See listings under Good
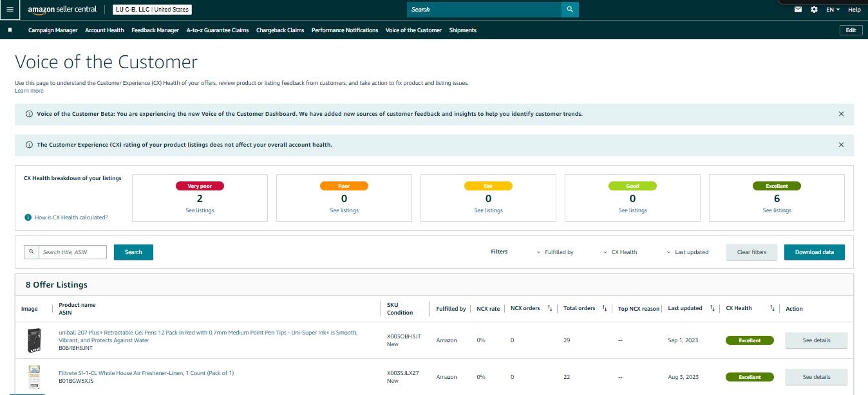This screenshot has width=868, height=395. (x=632, y=210)
